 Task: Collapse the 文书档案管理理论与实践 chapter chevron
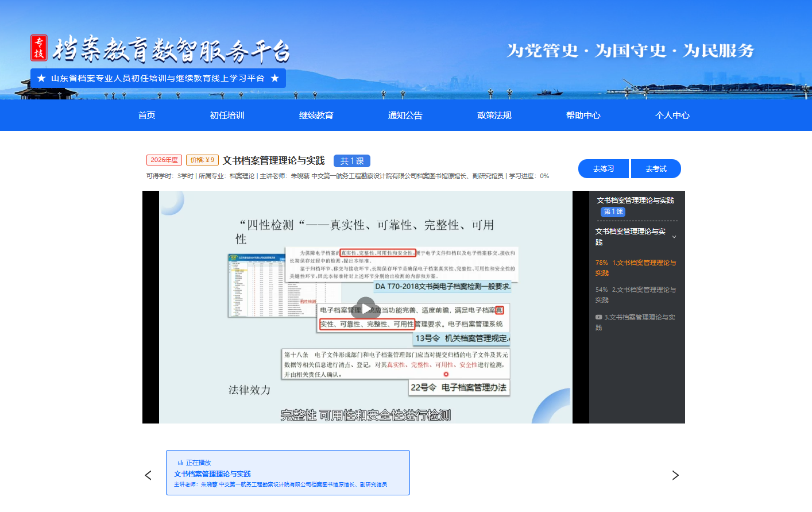pos(674,237)
